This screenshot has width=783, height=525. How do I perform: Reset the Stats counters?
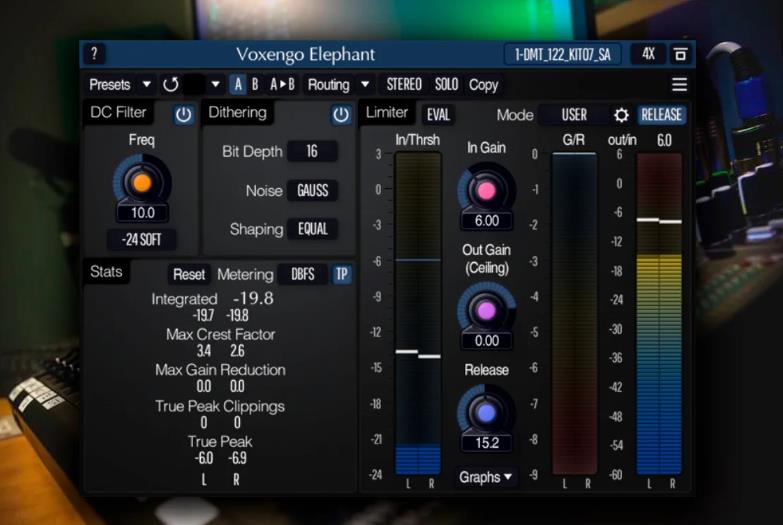click(189, 274)
